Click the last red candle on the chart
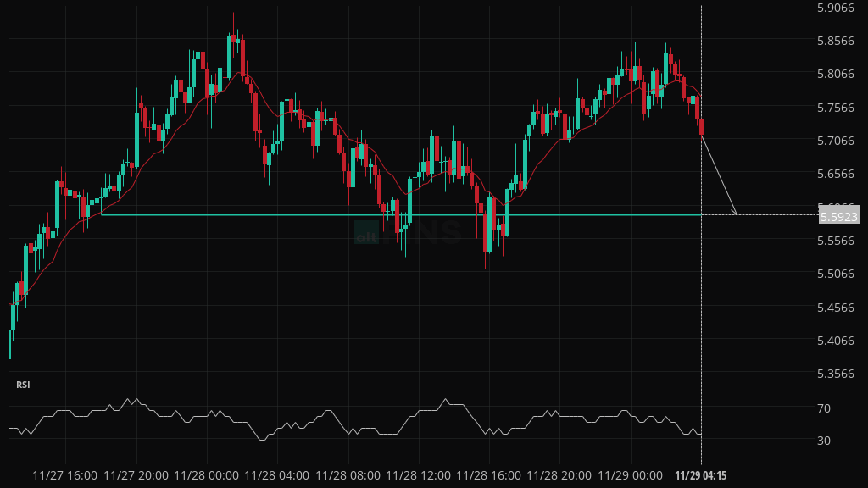The image size is (868, 488). click(701, 127)
